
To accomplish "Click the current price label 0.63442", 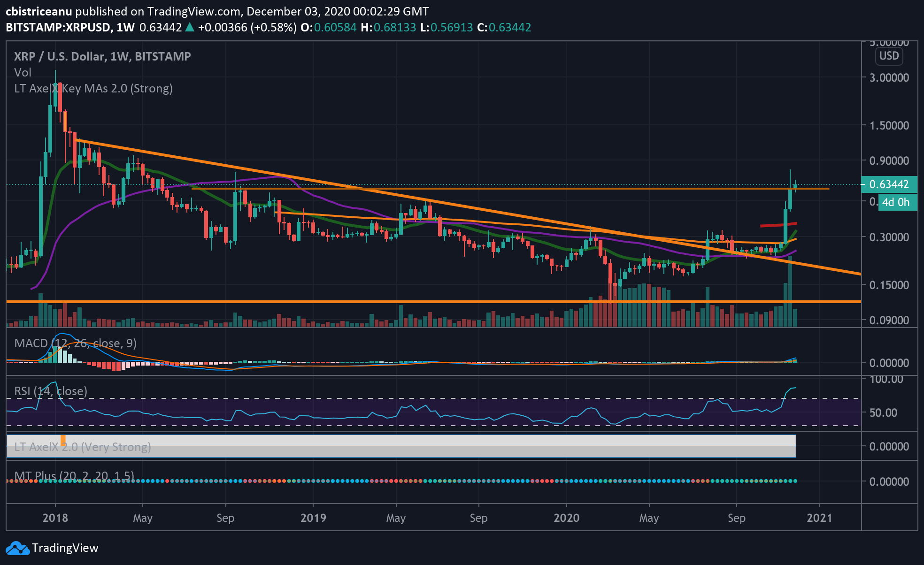I will pyautogui.click(x=889, y=184).
